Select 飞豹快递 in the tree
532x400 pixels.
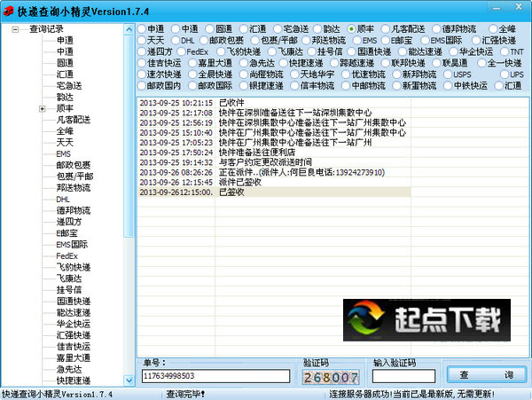pyautogui.click(x=74, y=267)
